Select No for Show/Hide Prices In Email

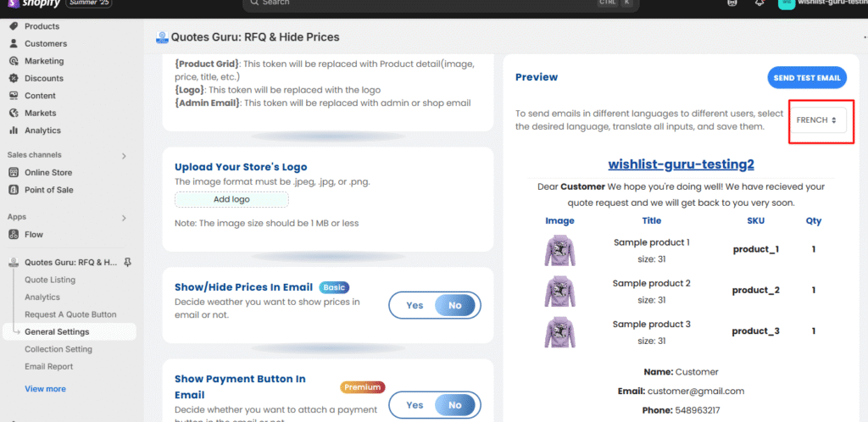(455, 305)
